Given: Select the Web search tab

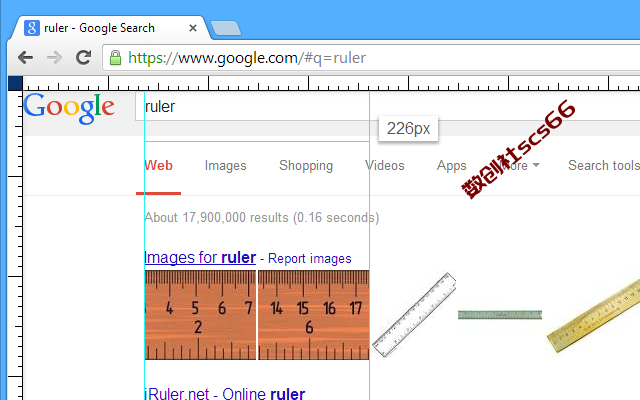Looking at the screenshot, I should click(x=158, y=166).
